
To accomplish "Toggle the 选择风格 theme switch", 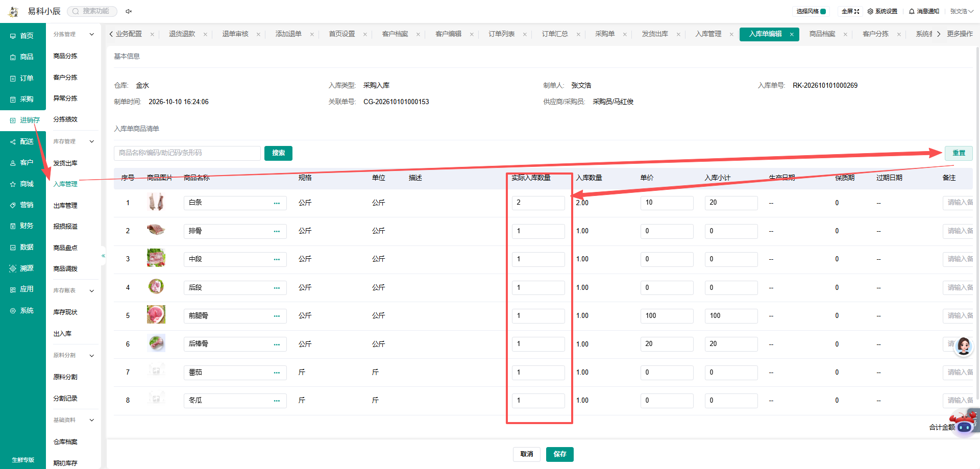I will (823, 11).
